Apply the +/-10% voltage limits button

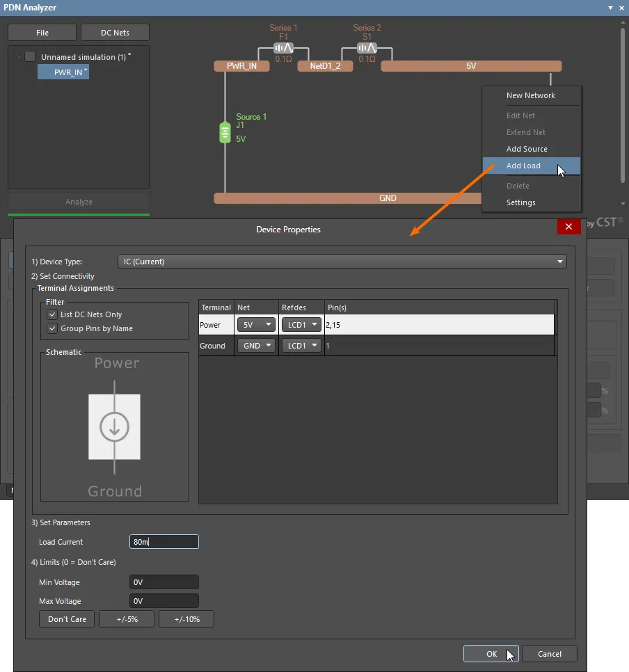click(186, 619)
